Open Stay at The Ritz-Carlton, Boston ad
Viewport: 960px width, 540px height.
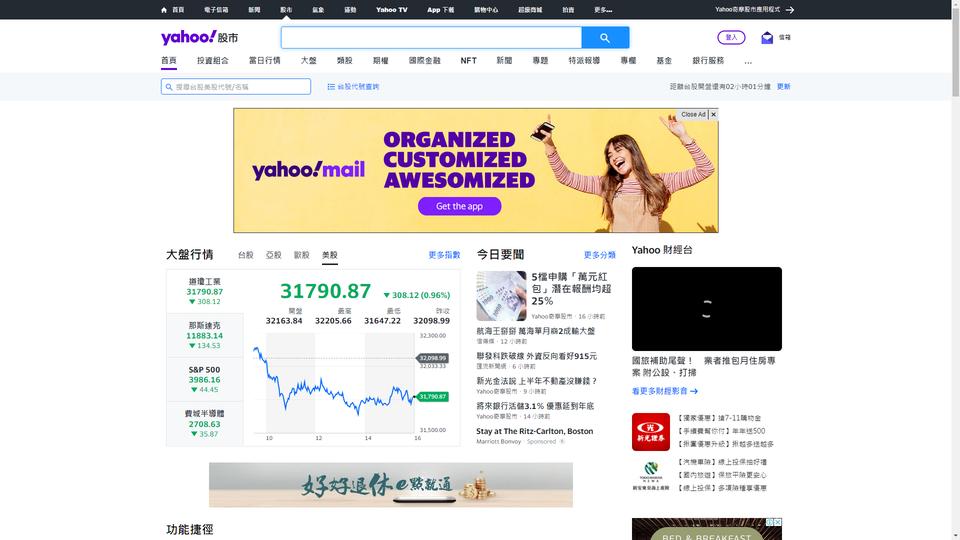[x=534, y=431]
